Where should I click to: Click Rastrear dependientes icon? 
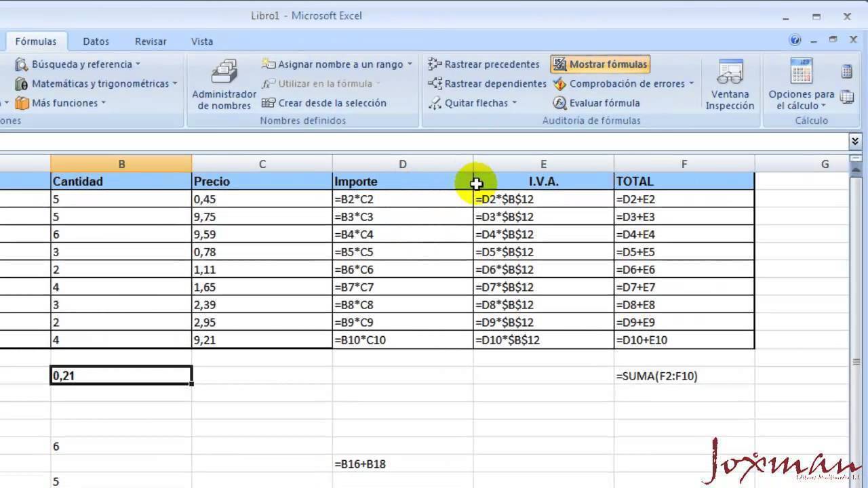point(435,84)
